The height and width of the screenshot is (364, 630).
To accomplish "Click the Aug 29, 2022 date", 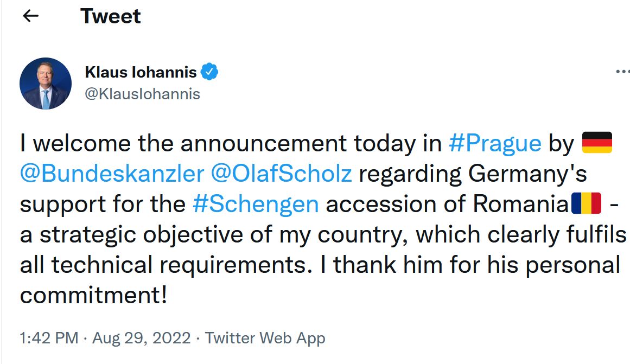I will (x=141, y=339).
